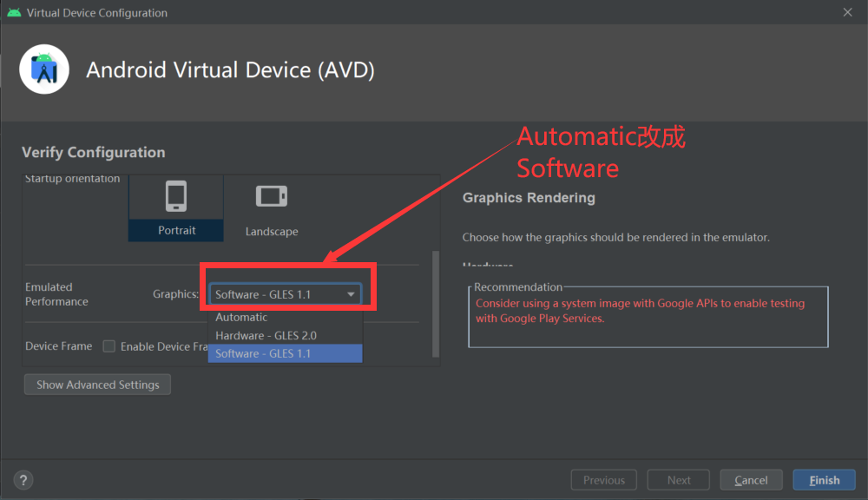This screenshot has height=500, width=868.
Task: Enable Device Frame checkbox
Action: pyautogui.click(x=109, y=346)
